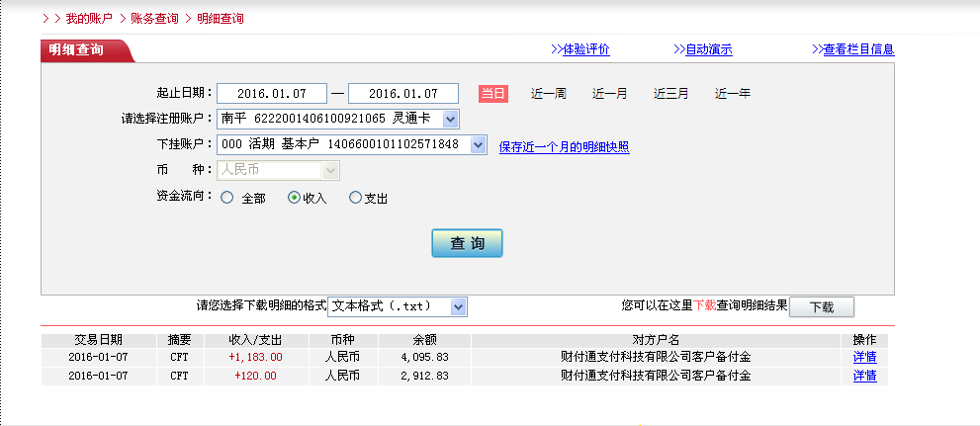The width and height of the screenshot is (980, 426).
Task: Expand the 下挂账户 sub-account dropdown
Action: tap(478, 145)
